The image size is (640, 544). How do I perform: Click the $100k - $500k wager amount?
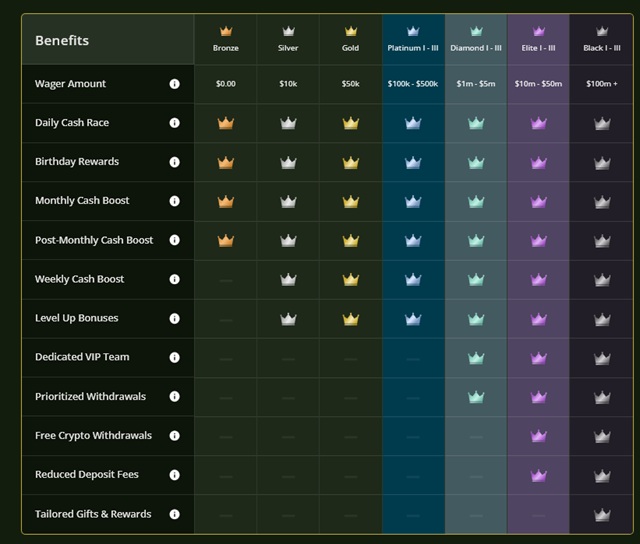point(413,84)
